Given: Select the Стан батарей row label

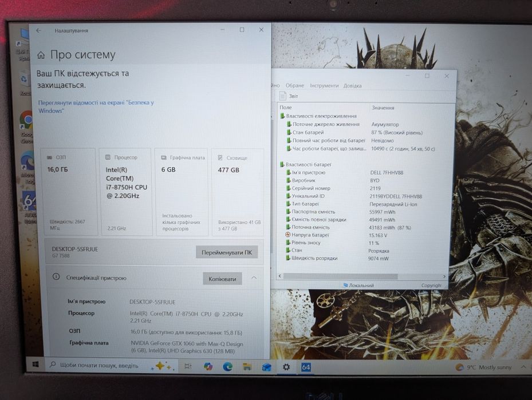Looking at the screenshot, I should point(308,133).
